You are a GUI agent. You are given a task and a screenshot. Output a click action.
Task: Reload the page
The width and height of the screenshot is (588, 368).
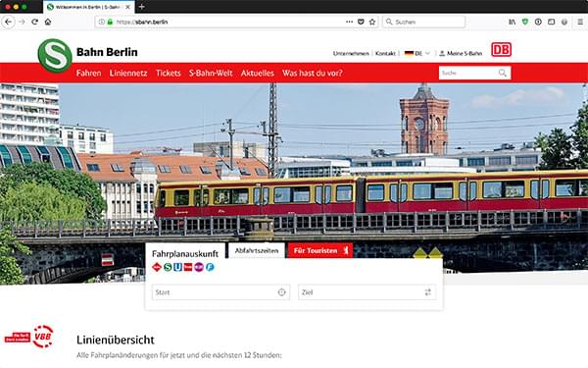[x=35, y=22]
